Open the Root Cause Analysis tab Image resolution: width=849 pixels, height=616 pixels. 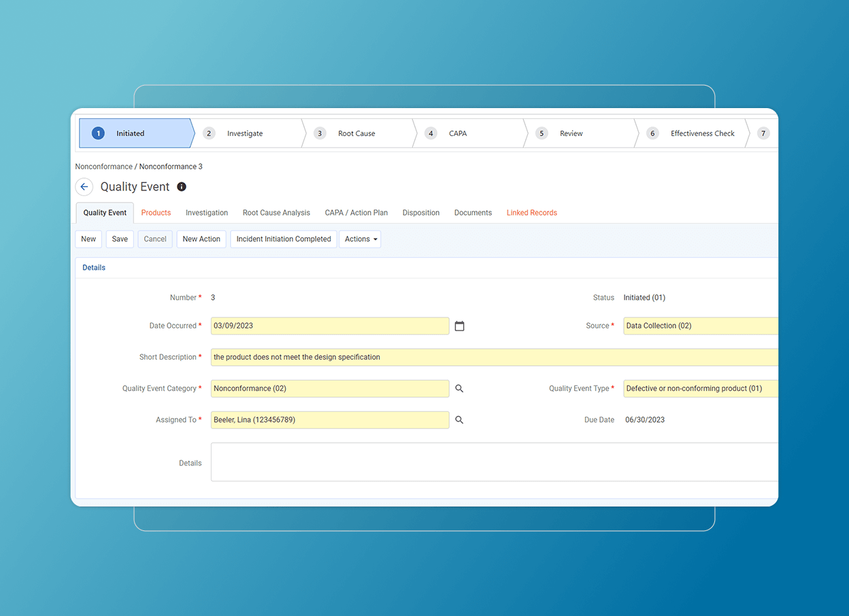pos(276,212)
